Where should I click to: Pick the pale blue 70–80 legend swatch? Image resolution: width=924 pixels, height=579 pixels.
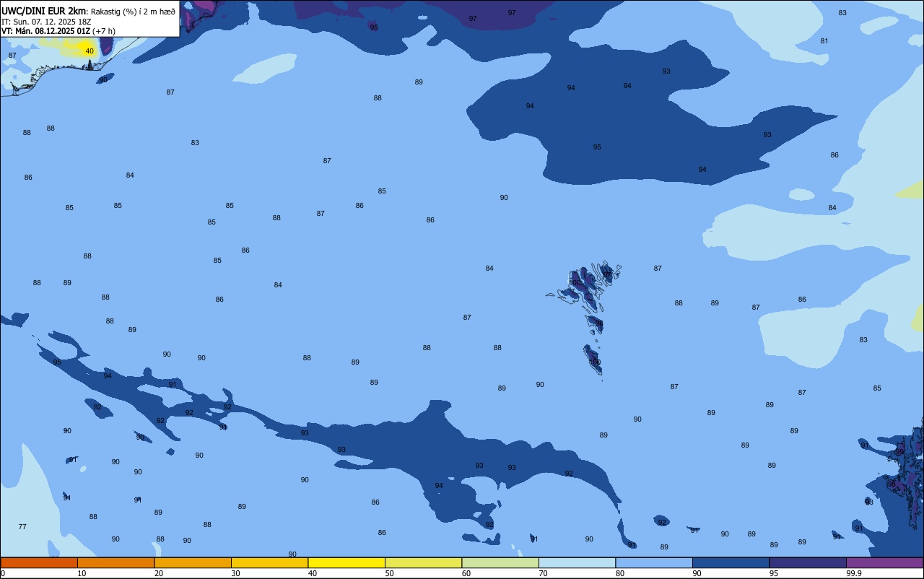coord(577,562)
